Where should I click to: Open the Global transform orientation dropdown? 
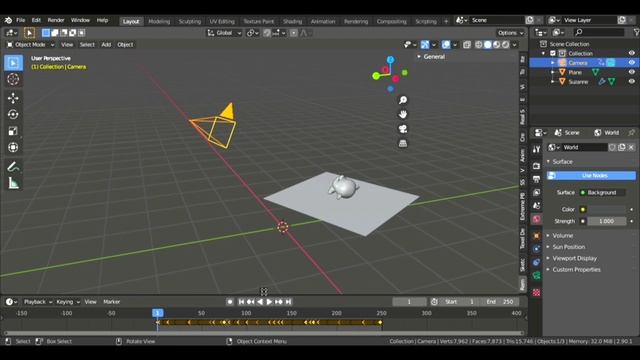pyautogui.click(x=224, y=33)
